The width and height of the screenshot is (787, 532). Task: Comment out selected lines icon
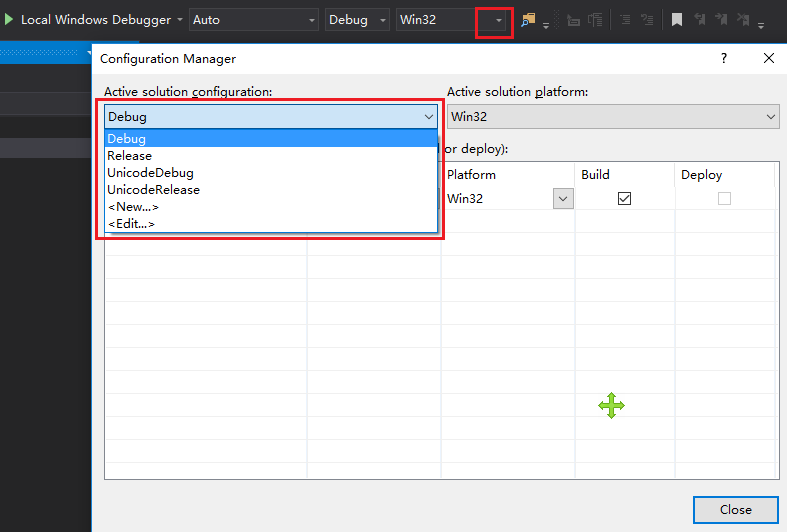tap(625, 20)
